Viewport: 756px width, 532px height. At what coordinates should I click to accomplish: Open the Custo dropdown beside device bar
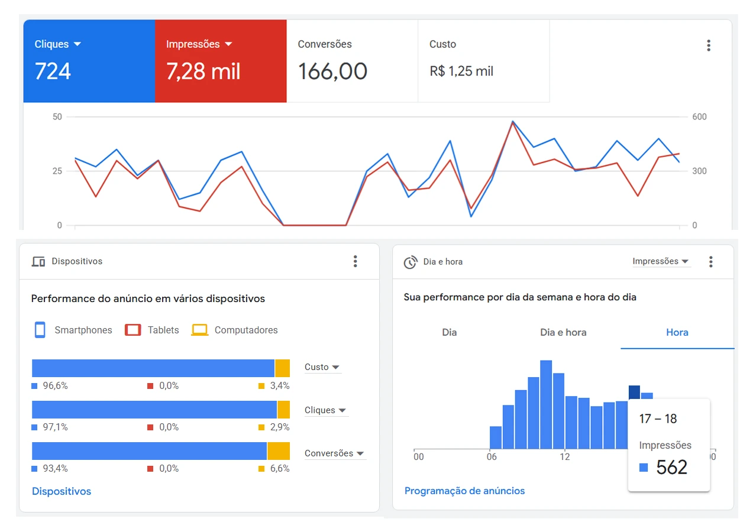click(x=322, y=367)
